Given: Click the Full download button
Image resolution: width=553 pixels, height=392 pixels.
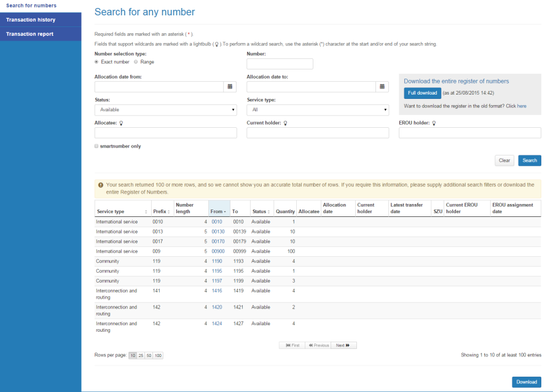Looking at the screenshot, I should 422,93.
